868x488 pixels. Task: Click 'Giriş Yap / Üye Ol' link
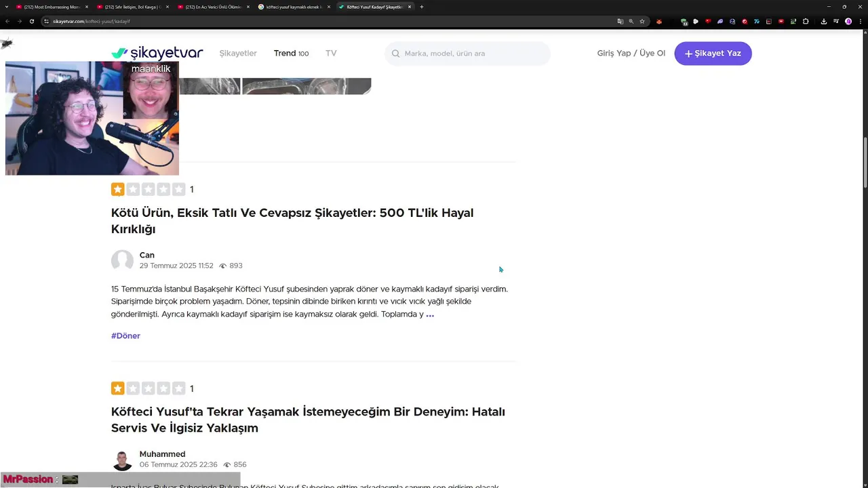point(631,54)
